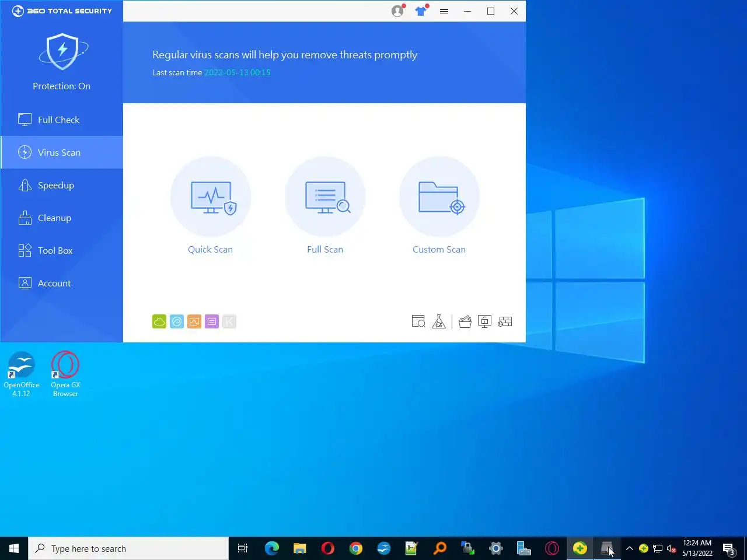Click the green cloud engine icon
This screenshot has width=747, height=560.
(x=159, y=321)
